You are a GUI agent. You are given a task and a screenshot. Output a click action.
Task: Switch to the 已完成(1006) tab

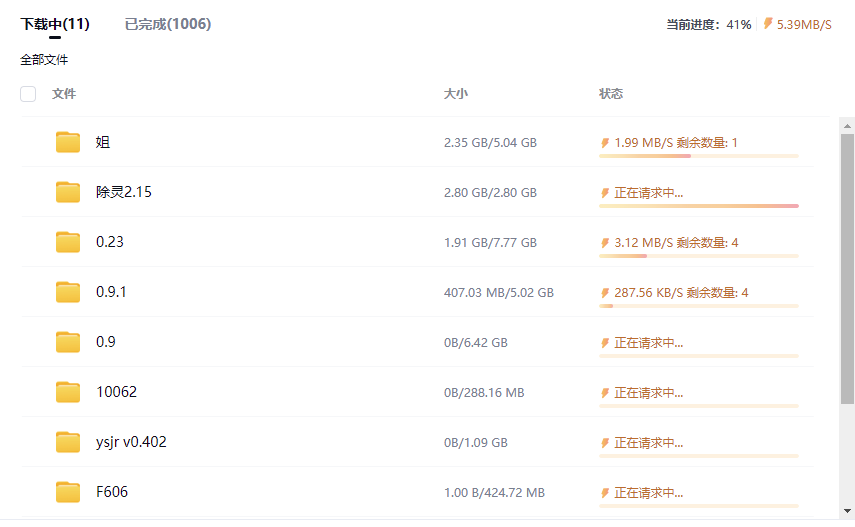tap(168, 24)
